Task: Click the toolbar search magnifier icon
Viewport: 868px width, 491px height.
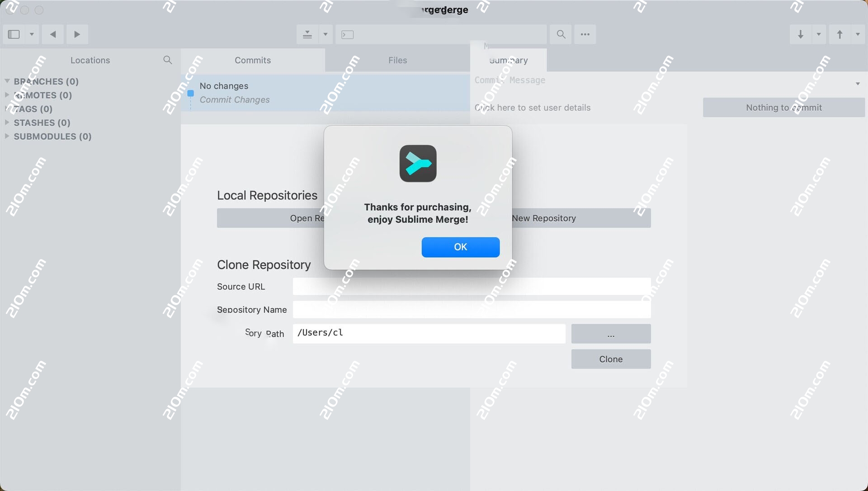Action: coord(561,34)
